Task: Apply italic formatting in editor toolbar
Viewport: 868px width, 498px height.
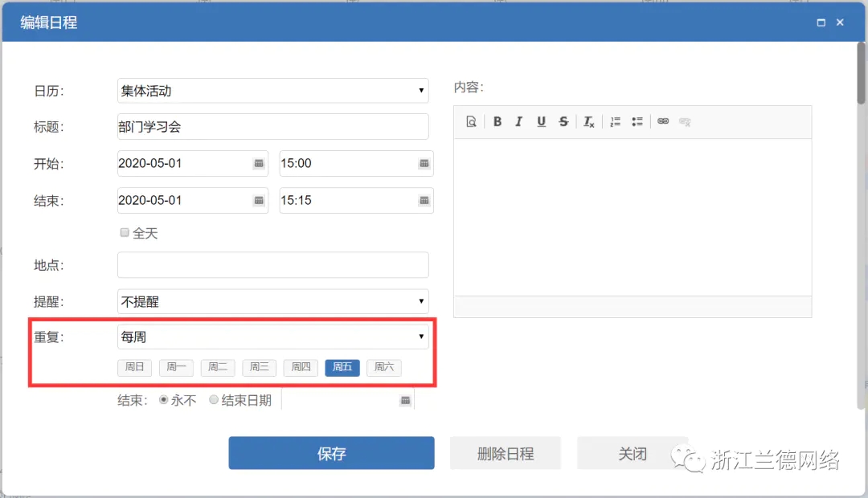Action: pos(519,122)
